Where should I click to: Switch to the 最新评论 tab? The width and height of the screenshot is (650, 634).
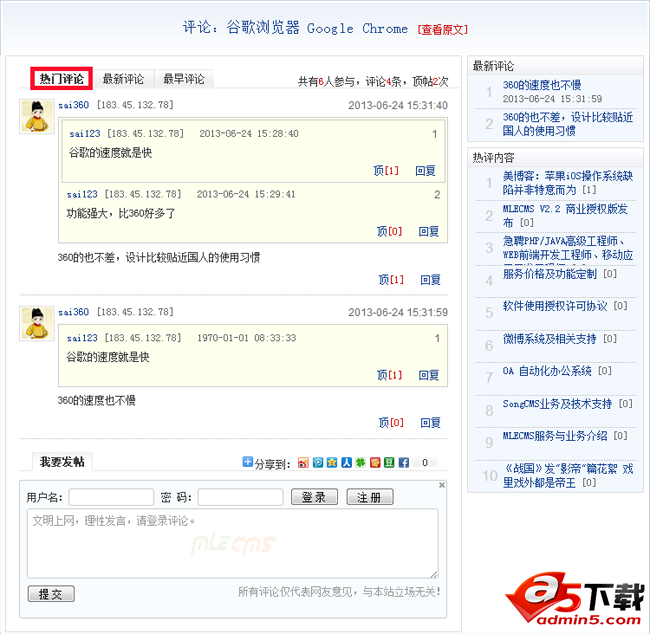click(x=123, y=79)
